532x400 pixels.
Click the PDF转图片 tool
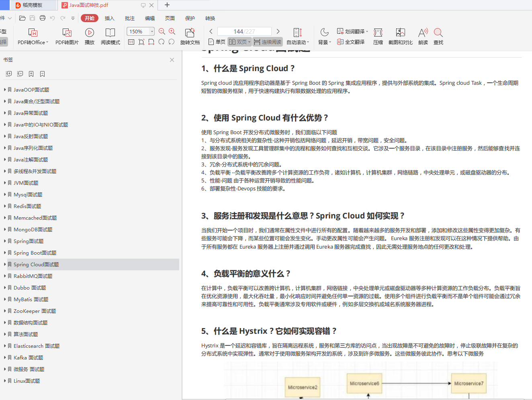pos(67,37)
